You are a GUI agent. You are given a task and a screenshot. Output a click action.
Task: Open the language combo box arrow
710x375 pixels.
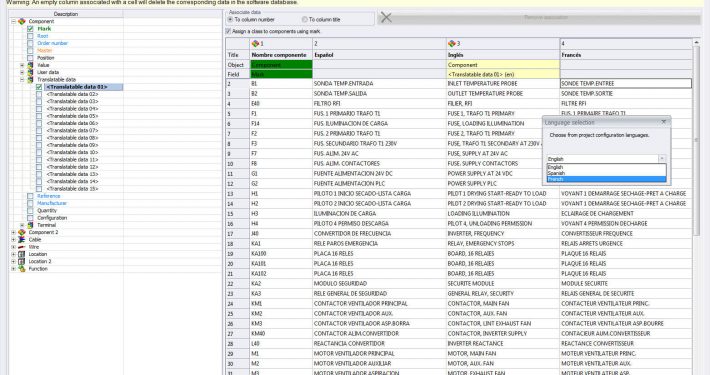662,159
